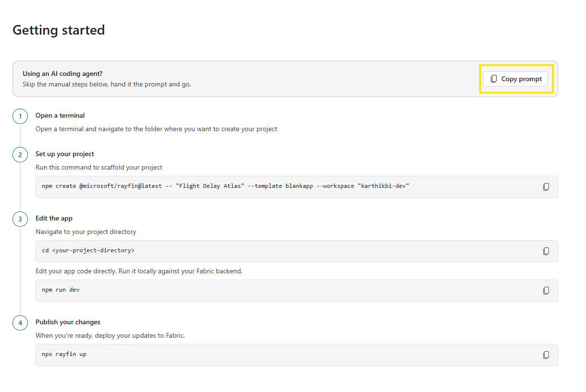Click the Edit the app step title
This screenshot has width=586, height=392.
(54, 218)
